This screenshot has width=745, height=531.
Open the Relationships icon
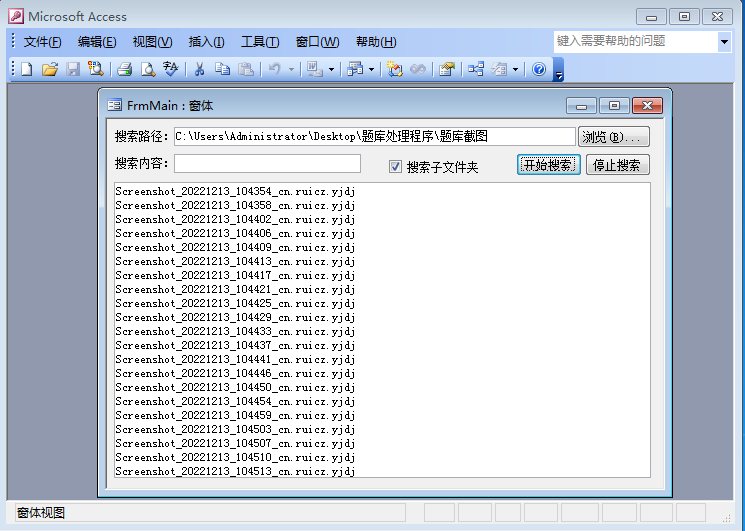476,69
